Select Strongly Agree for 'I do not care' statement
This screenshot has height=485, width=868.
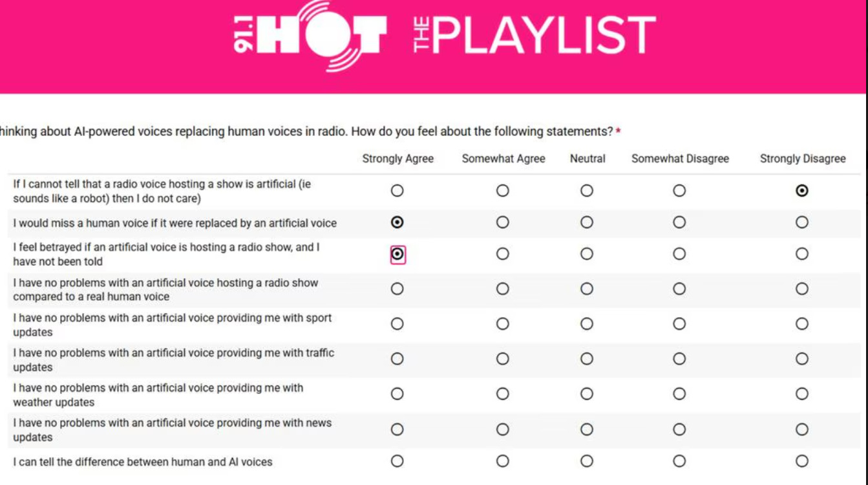tap(397, 191)
